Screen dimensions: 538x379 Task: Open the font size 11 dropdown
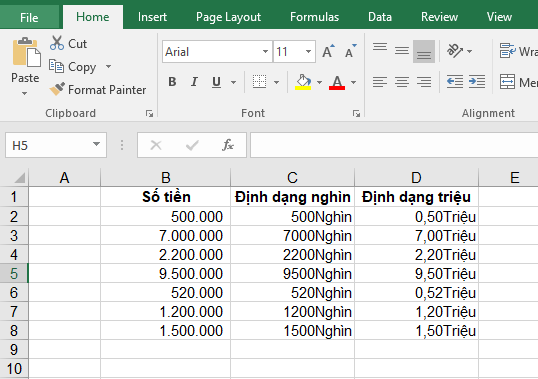coord(308,51)
